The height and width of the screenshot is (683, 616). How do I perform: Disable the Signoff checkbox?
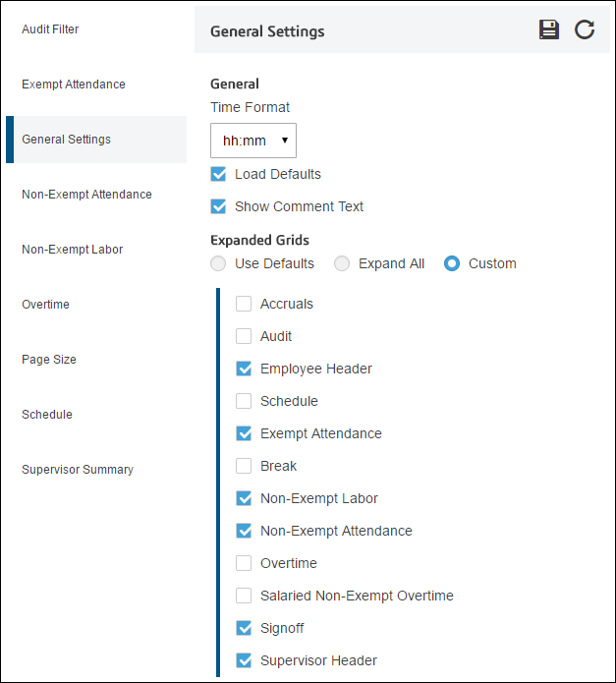244,628
